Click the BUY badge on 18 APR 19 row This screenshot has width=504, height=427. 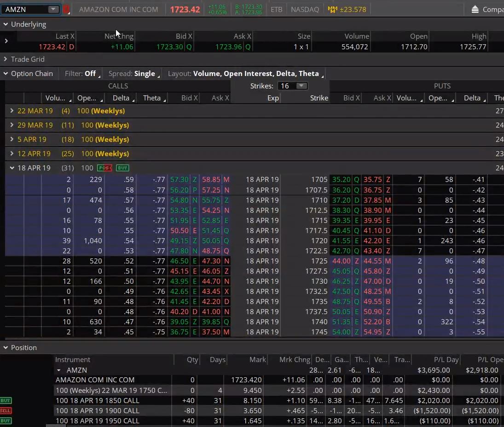click(122, 168)
